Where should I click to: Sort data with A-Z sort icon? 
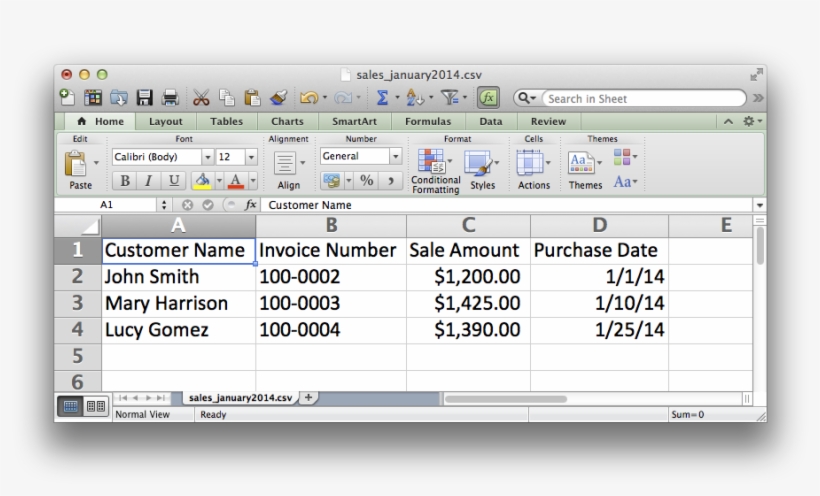pos(415,98)
